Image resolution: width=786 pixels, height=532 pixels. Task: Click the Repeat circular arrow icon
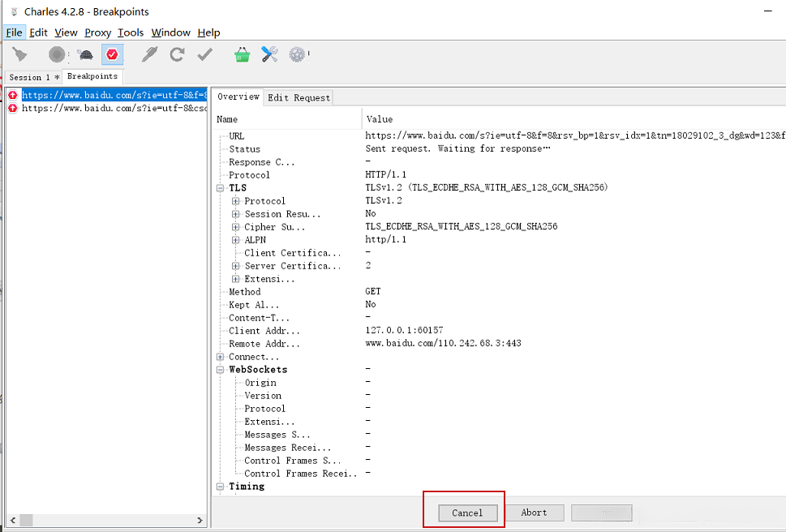pyautogui.click(x=177, y=54)
